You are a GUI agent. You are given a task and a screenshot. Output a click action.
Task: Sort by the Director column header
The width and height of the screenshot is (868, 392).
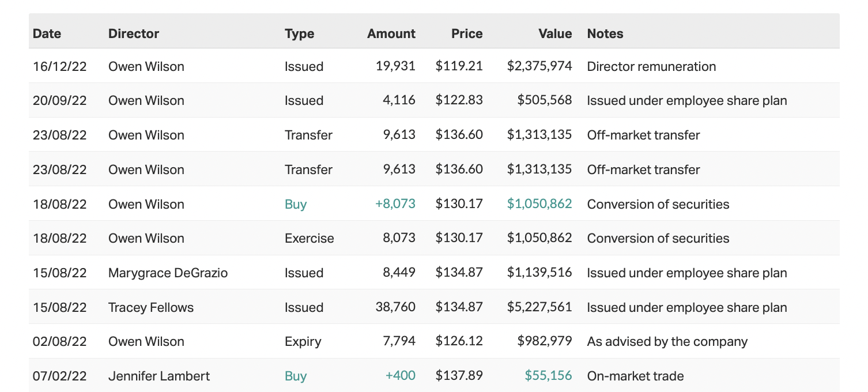[133, 33]
